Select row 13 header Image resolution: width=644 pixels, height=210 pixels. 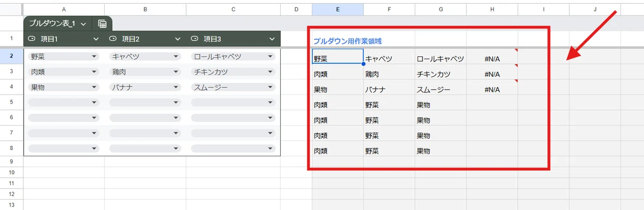point(12,206)
